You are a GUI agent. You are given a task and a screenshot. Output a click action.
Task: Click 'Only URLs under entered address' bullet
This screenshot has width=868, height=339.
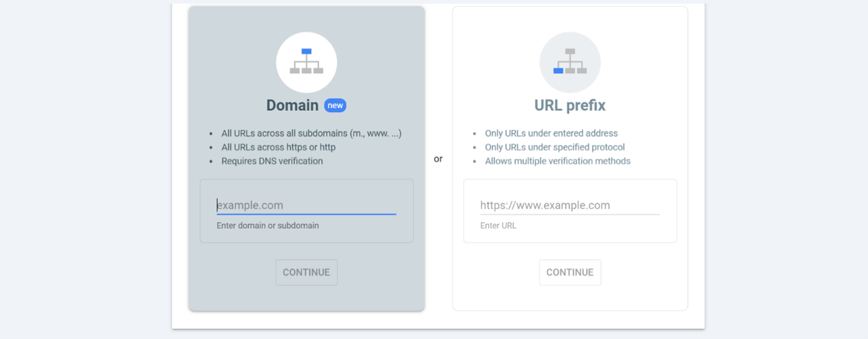pos(551,133)
